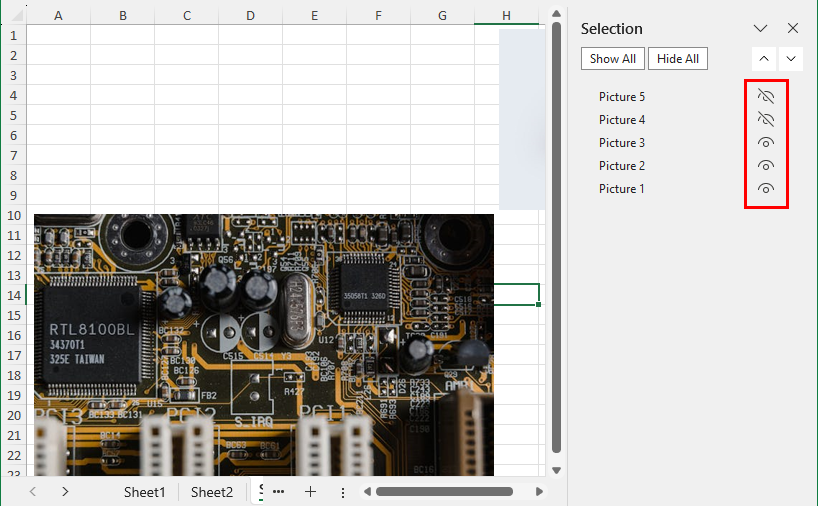Select Picture 3 in the Selection list
Screen dimensions: 818x506
pyautogui.click(x=622, y=142)
